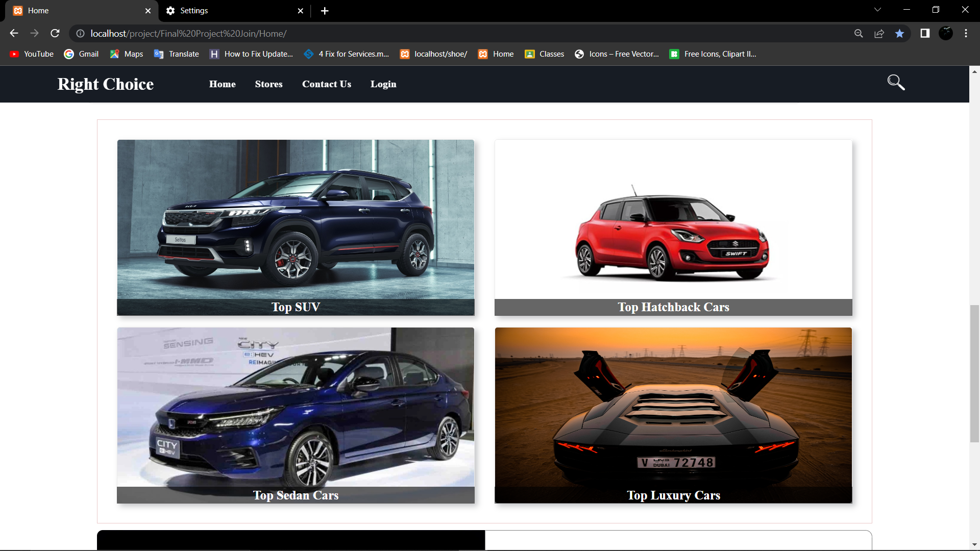Toggle the bookmark star for this page

point(900,33)
